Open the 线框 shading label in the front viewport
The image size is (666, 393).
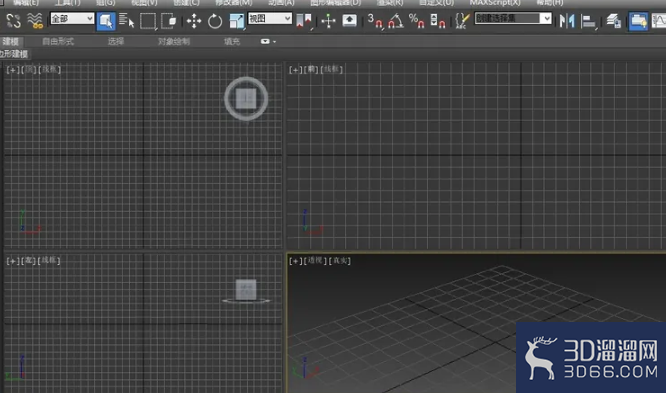[x=332, y=69]
